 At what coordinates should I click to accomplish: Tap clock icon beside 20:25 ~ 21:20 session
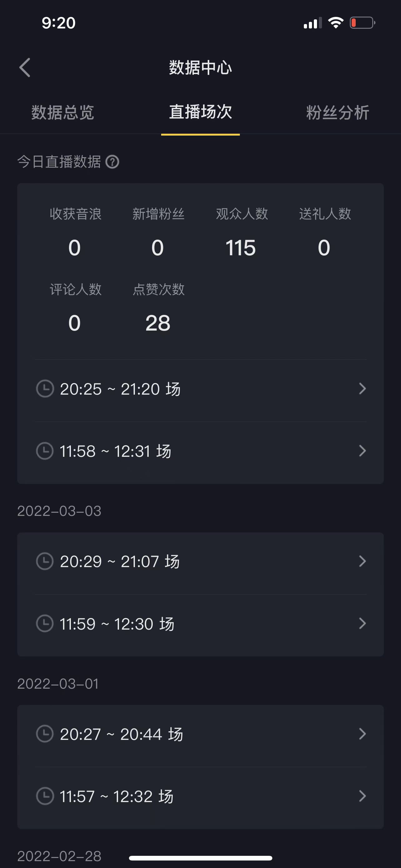(45, 389)
